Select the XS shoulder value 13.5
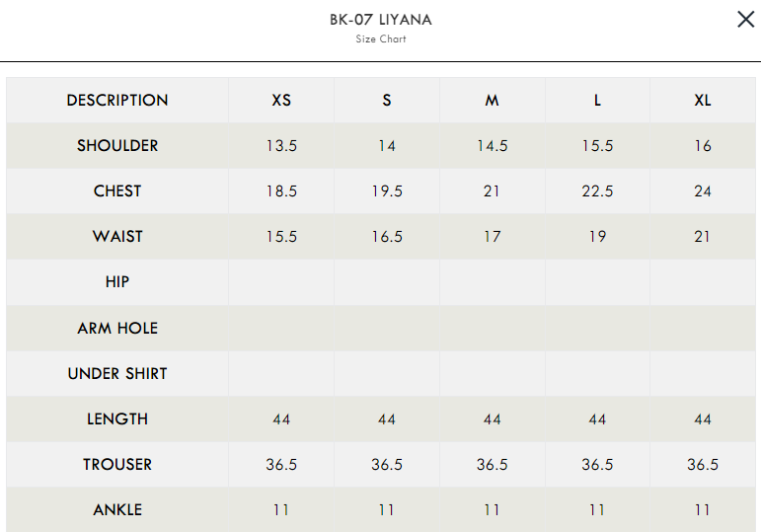Image resolution: width=761 pixels, height=532 pixels. pos(281,146)
